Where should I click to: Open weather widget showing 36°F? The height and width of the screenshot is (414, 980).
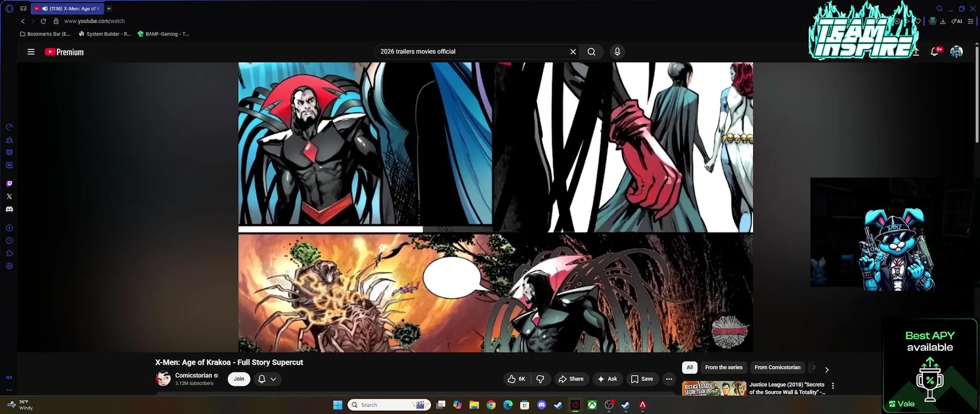point(19,405)
